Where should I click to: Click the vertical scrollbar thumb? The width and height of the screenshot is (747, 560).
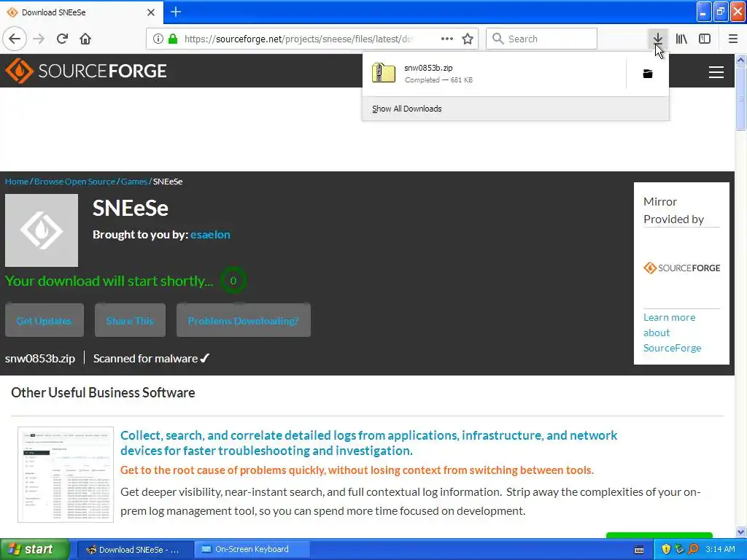click(740, 98)
